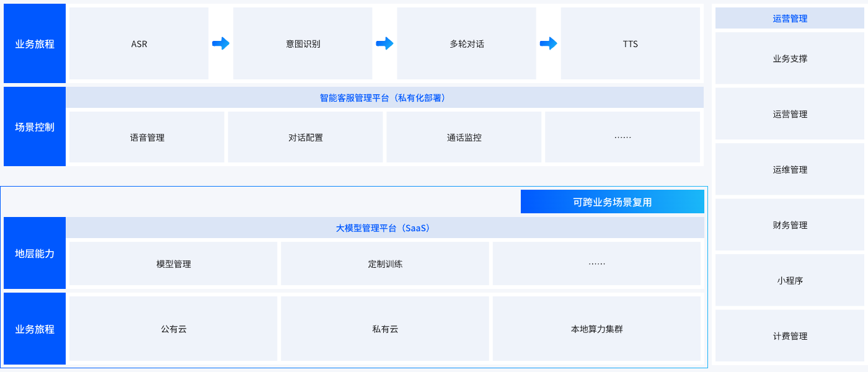Click the arrow between 意图识别 and 多轮对话
The image size is (868, 372).
click(384, 43)
